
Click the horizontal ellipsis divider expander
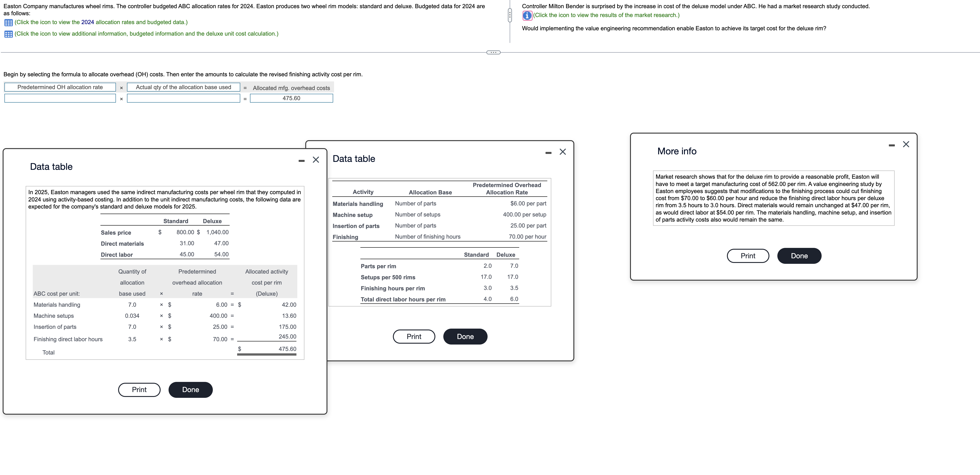pos(493,52)
